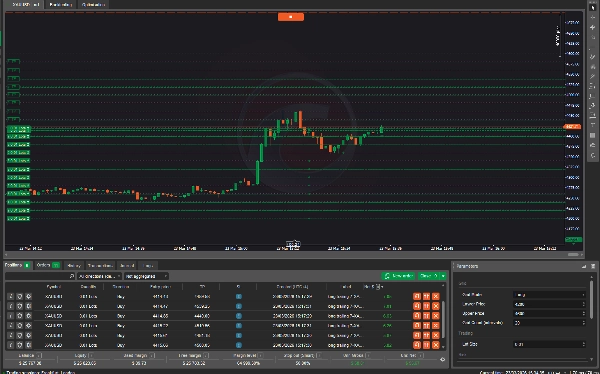
Task: Open the All directions filter dropdown
Action: click(99, 276)
